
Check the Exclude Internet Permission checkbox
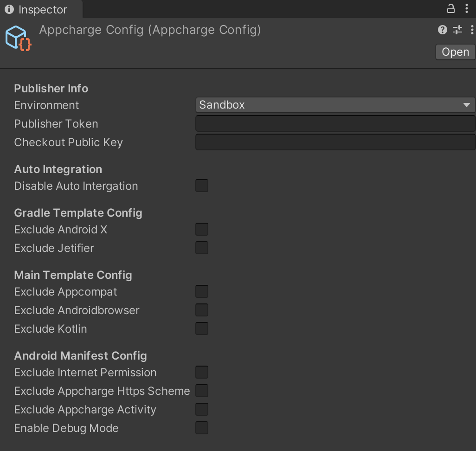click(202, 372)
